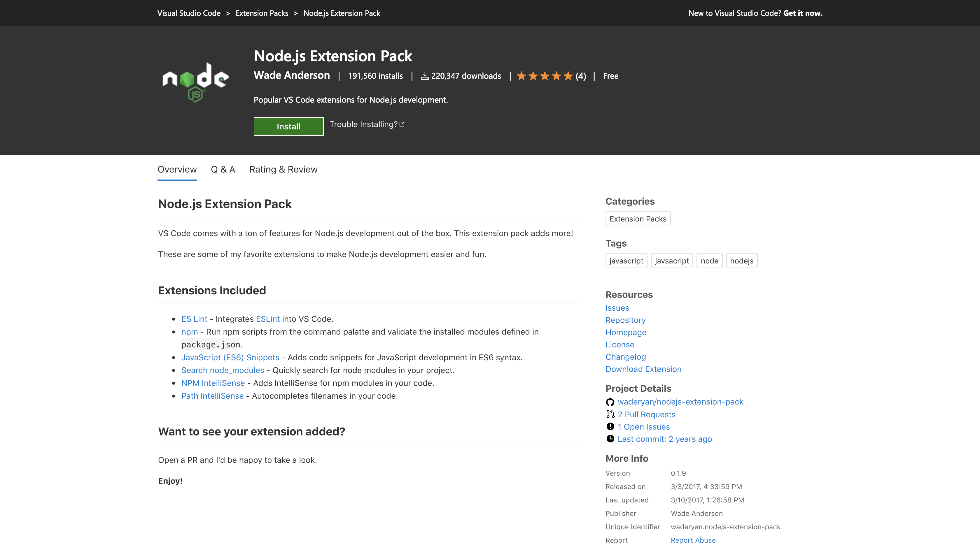The image size is (980, 545).
Task: Install the Node.js Extension Pack
Action: click(x=288, y=126)
